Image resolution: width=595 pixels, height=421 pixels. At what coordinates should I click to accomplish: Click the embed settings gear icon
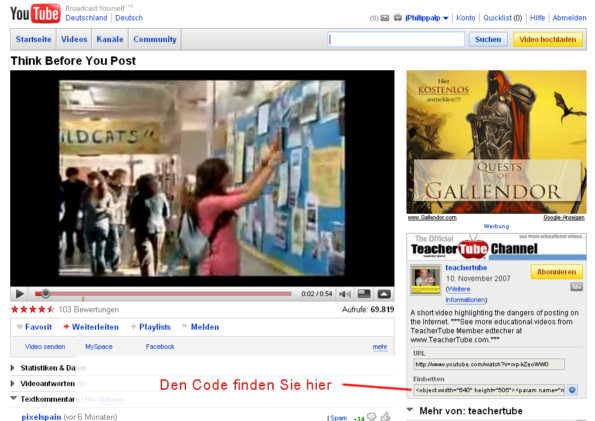pos(572,390)
